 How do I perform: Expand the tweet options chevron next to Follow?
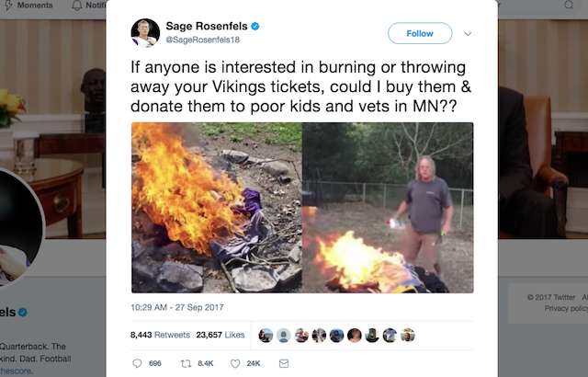[x=468, y=34]
